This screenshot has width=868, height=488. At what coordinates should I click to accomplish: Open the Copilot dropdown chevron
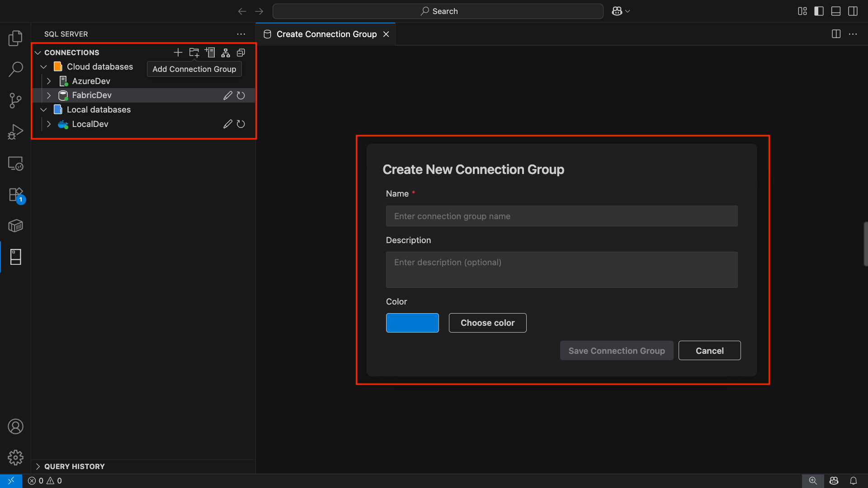coord(627,11)
